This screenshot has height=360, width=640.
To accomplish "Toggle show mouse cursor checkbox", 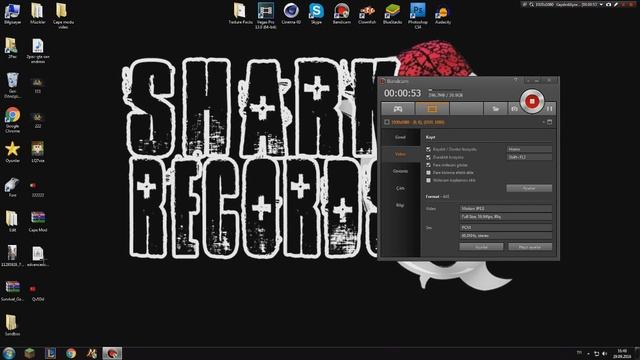I will click(428, 165).
